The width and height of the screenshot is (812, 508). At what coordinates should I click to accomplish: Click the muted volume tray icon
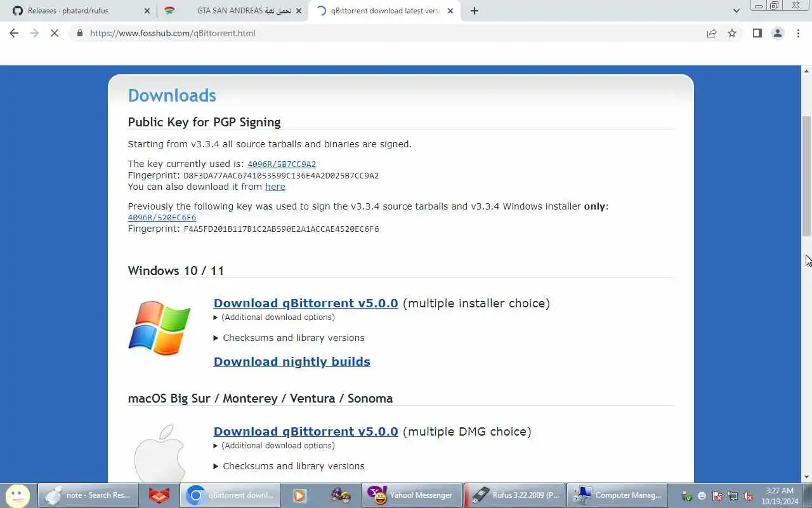pyautogui.click(x=748, y=496)
